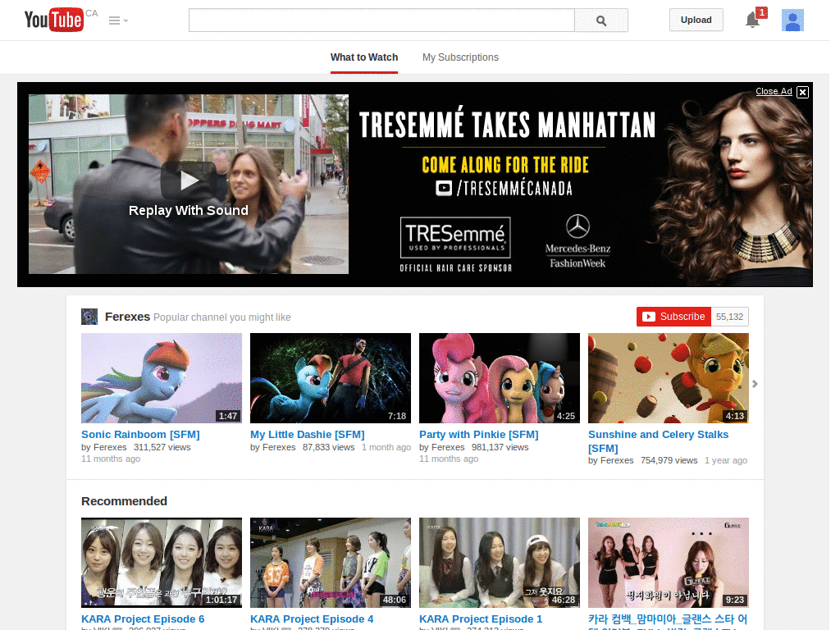Click Replay With Sound on the ad
Screen dimensions: 840x630
pyautogui.click(x=188, y=210)
